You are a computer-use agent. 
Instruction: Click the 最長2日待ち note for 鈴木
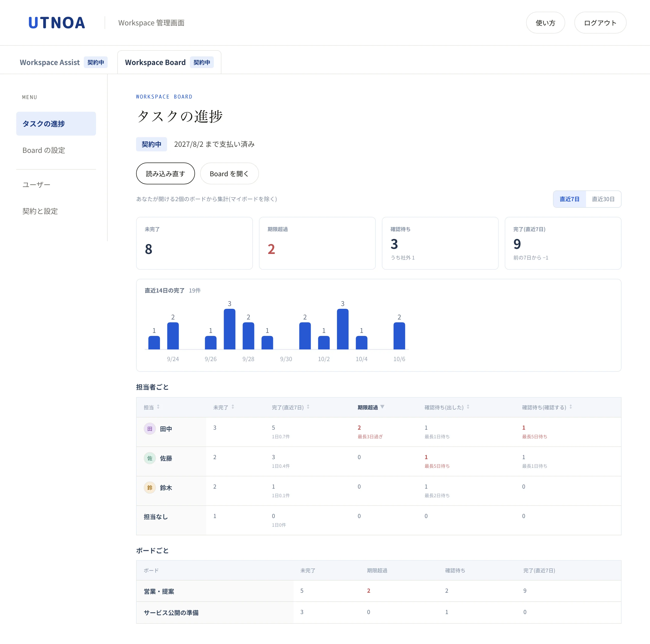tap(437, 495)
